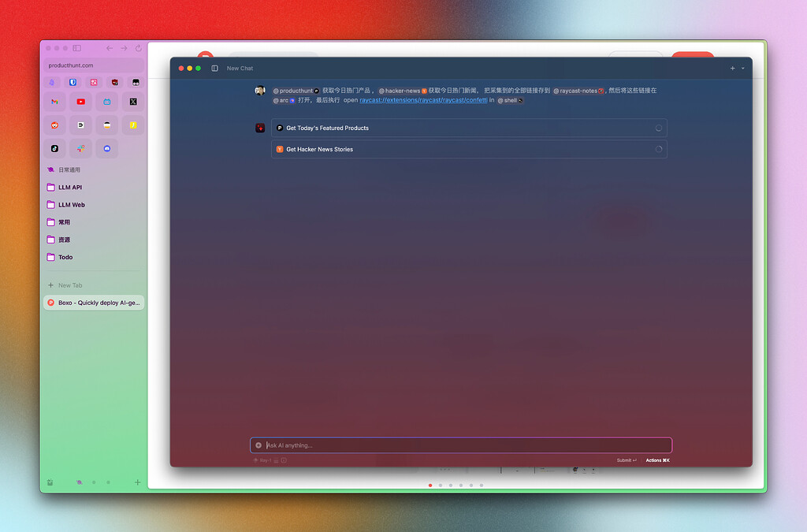Start a new chat with the plus icon
Viewport: 807px width, 532px height.
[732, 69]
